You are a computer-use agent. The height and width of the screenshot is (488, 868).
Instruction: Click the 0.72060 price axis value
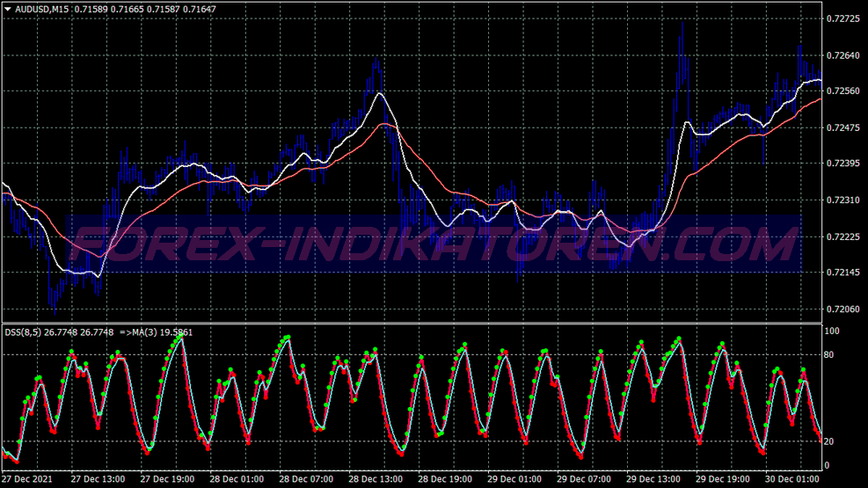click(843, 310)
